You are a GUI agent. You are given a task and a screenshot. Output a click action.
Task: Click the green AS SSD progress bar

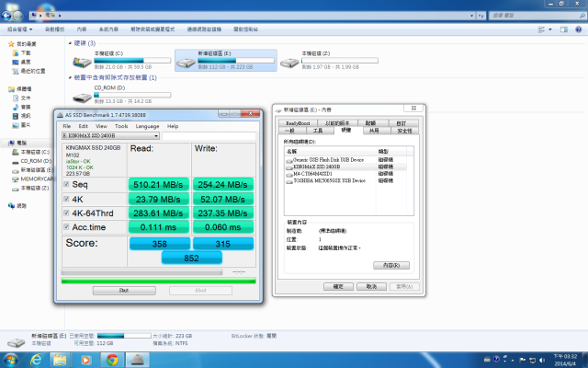click(x=159, y=281)
